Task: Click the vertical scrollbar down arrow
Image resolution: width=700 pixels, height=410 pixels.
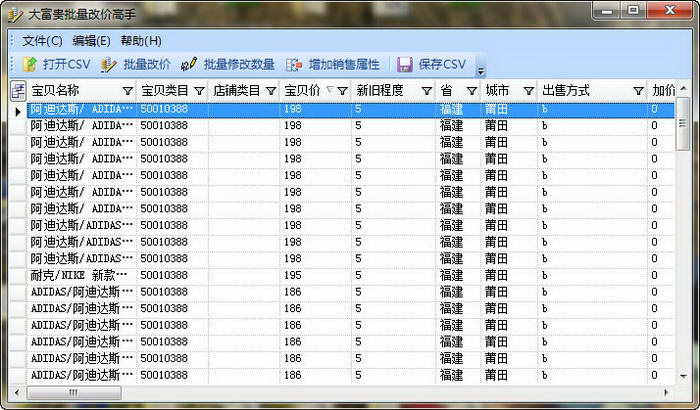Action: coord(683,377)
